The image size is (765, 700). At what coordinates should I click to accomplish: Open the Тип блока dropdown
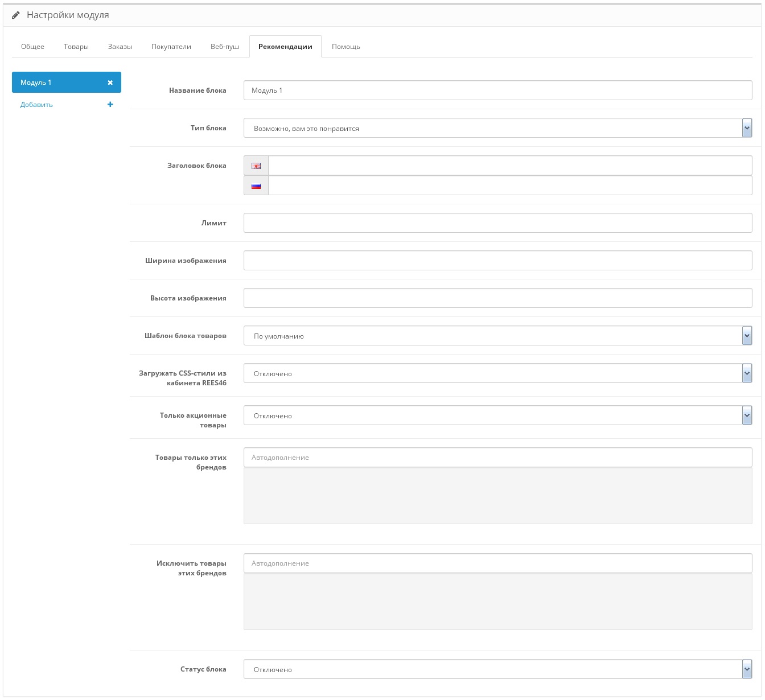click(497, 128)
